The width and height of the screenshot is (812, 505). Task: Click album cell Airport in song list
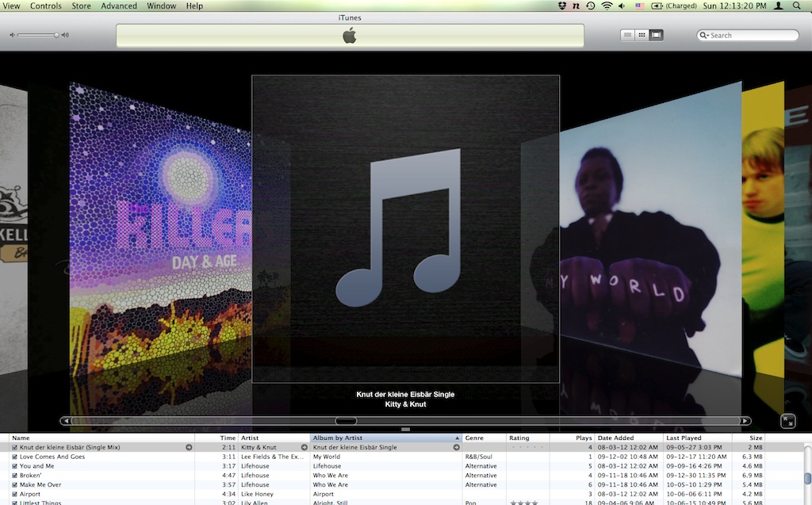pyautogui.click(x=324, y=494)
